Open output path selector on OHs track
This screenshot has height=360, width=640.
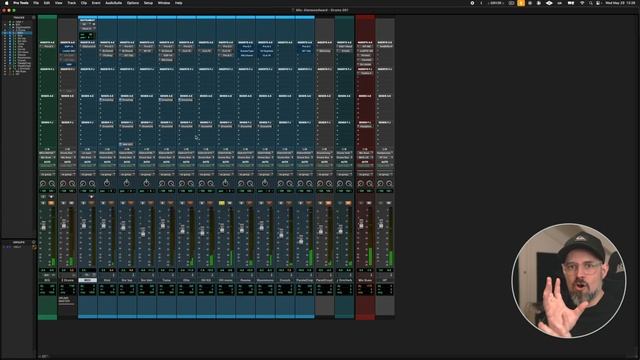tap(186, 157)
